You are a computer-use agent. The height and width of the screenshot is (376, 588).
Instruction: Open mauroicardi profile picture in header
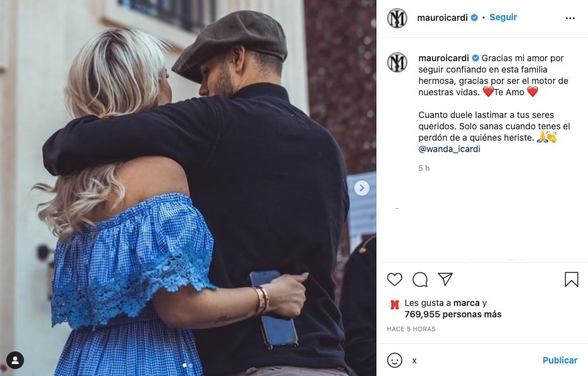pos(397,18)
